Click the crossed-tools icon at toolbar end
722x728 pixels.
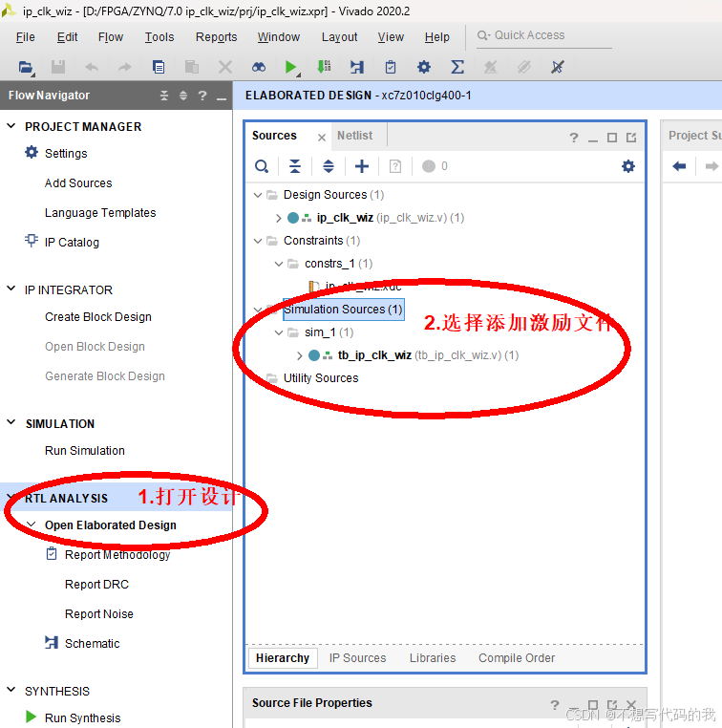[x=558, y=67]
